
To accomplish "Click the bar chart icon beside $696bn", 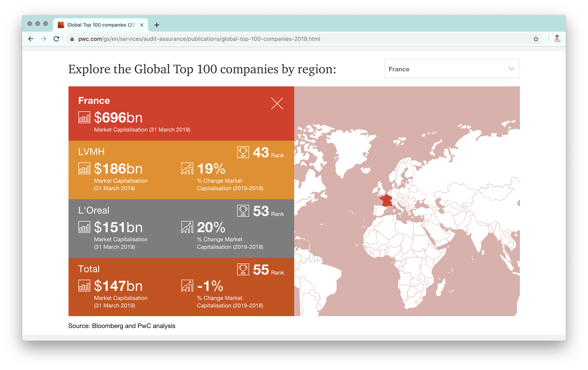I will click(84, 117).
